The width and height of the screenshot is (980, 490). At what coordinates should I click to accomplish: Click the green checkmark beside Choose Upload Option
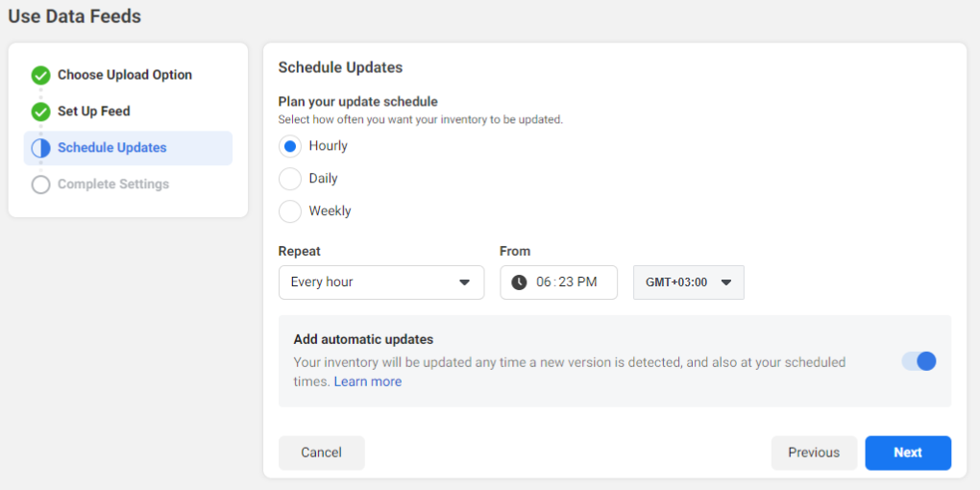point(40,75)
